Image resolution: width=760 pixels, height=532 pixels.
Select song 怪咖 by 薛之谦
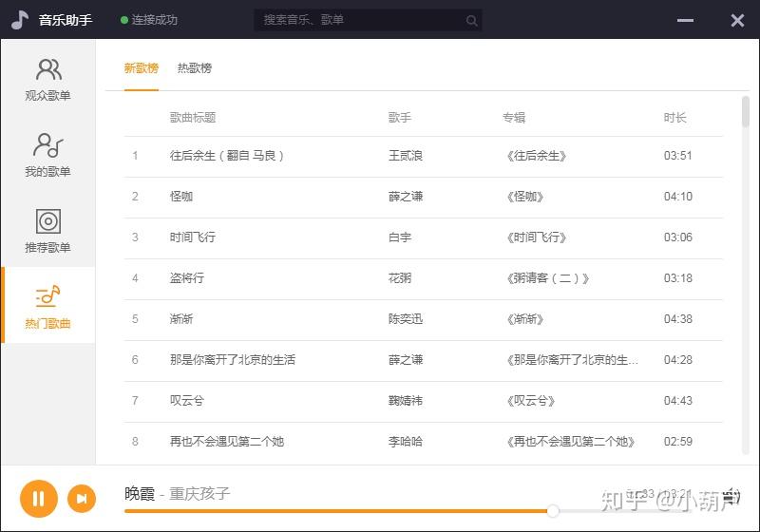tap(181, 197)
